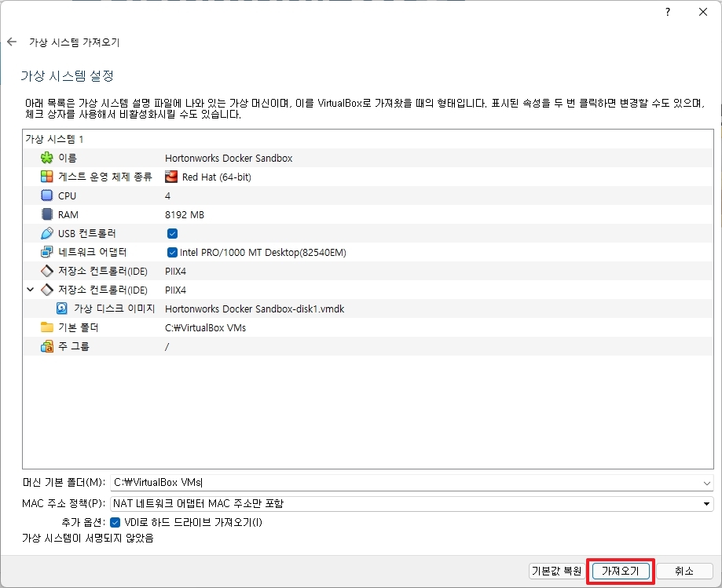
Task: Click the RAM memory module icon
Action: [46, 214]
